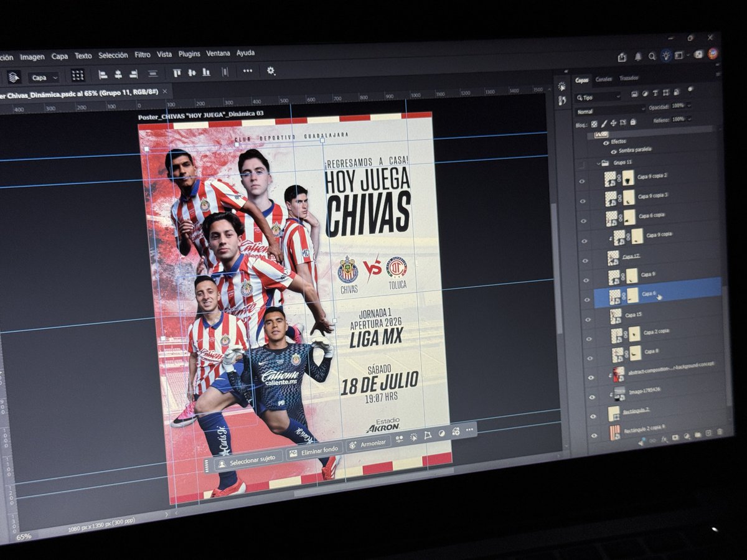Image resolution: width=747 pixels, height=560 pixels.
Task: Open the search magnifier icon
Action: pyautogui.click(x=652, y=57)
